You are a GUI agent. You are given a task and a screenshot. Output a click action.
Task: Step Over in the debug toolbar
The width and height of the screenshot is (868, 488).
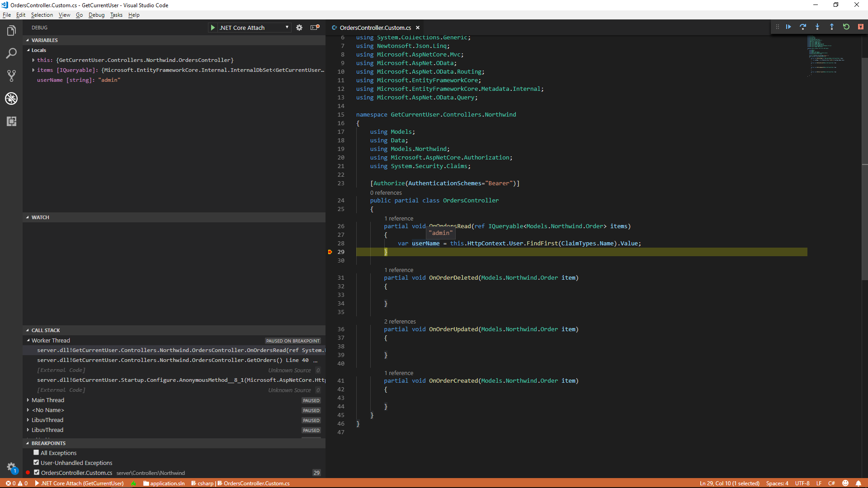tap(803, 27)
